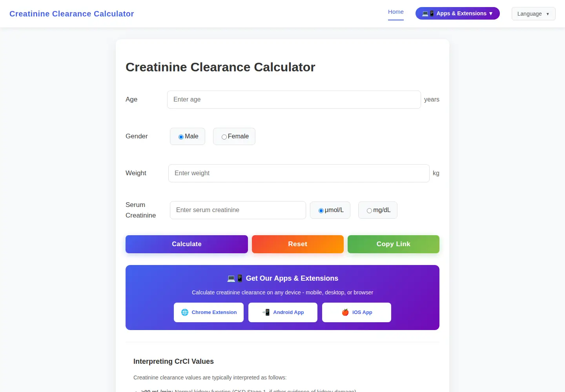Image resolution: width=565 pixels, height=392 pixels.
Task: Click the 'Serum Creatinine' field label
Action: tap(141, 210)
